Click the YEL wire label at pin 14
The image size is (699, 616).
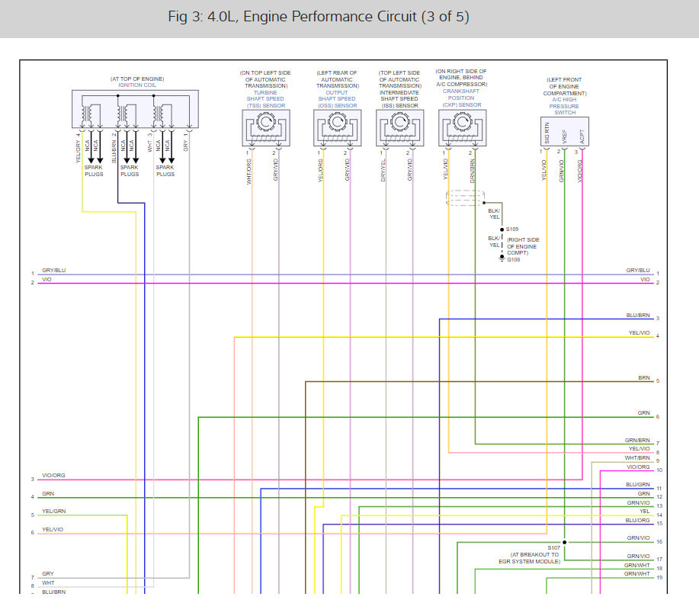[x=645, y=512]
